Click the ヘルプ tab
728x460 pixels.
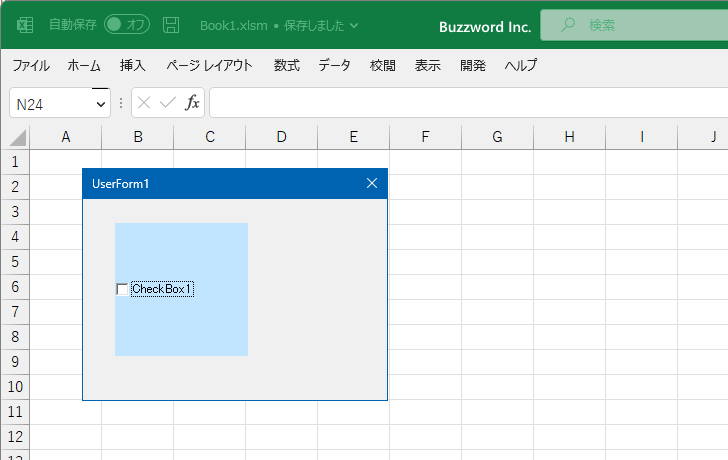pos(520,66)
